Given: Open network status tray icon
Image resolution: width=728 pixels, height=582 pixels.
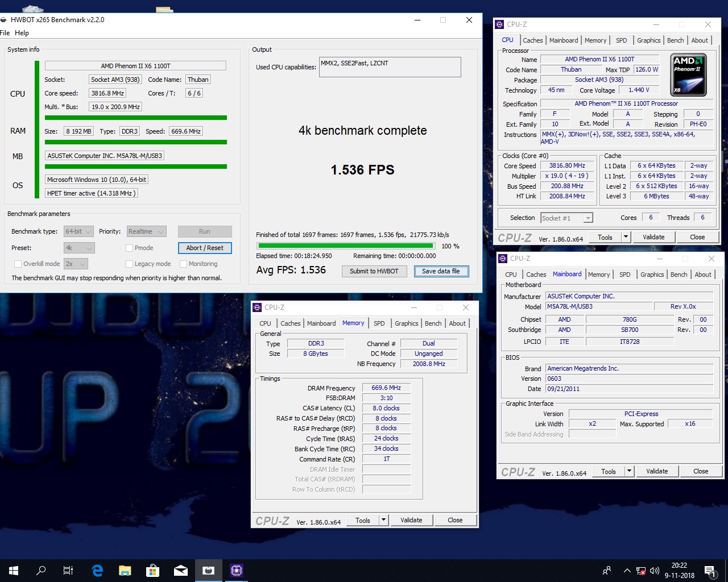Looking at the screenshot, I should coord(641,571).
